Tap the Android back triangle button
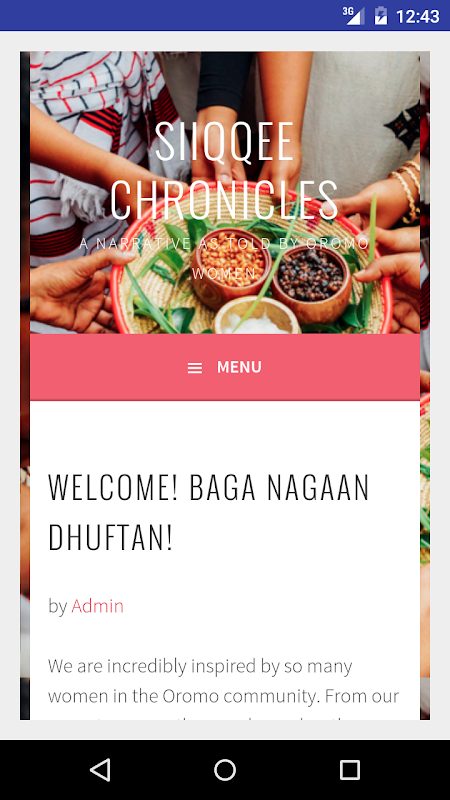The height and width of the screenshot is (800, 450). click(x=100, y=769)
